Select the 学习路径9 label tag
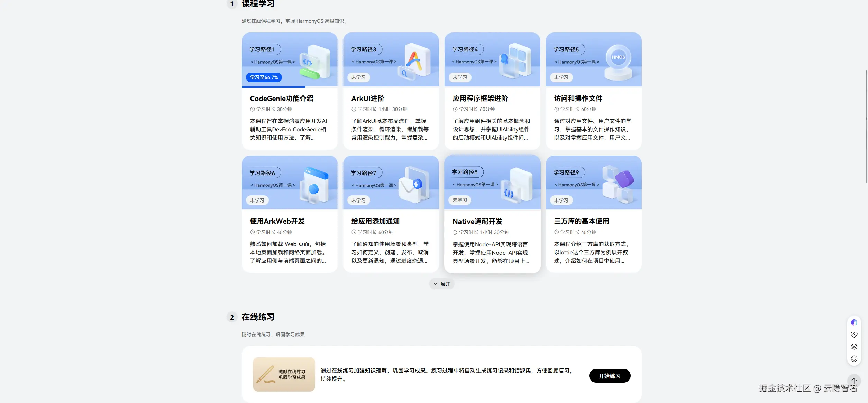This screenshot has width=868, height=403. 566,172
